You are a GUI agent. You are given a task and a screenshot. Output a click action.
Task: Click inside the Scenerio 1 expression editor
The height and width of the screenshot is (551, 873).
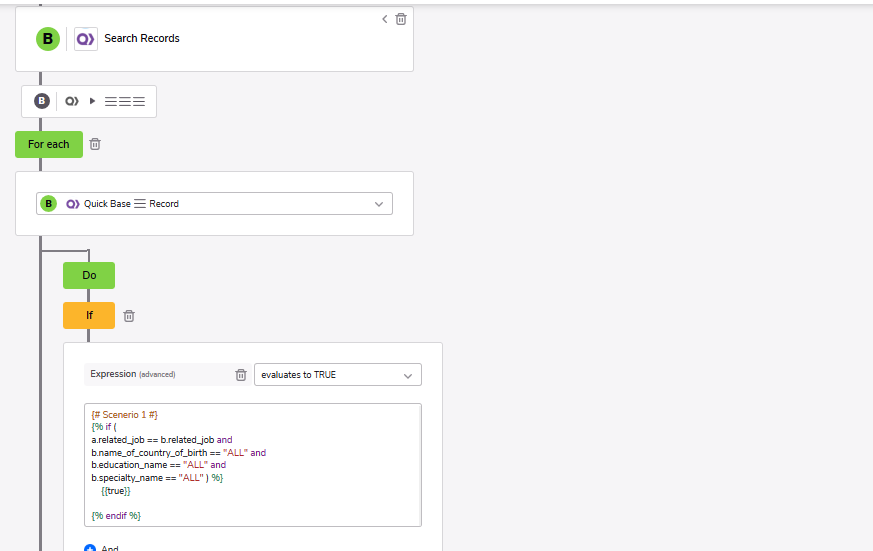(x=253, y=465)
